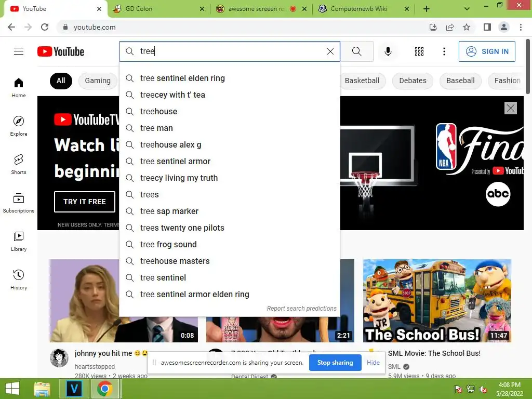Toggle Chrome side panel

tap(487, 27)
